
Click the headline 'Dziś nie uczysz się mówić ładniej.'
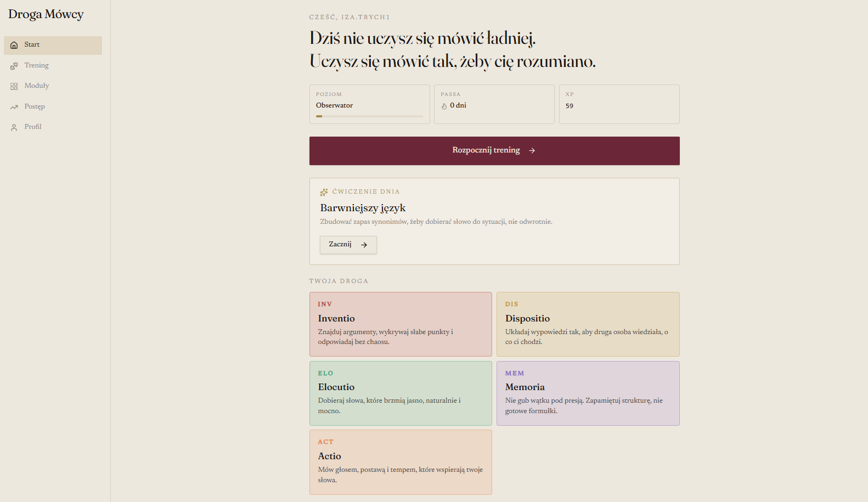tap(422, 38)
